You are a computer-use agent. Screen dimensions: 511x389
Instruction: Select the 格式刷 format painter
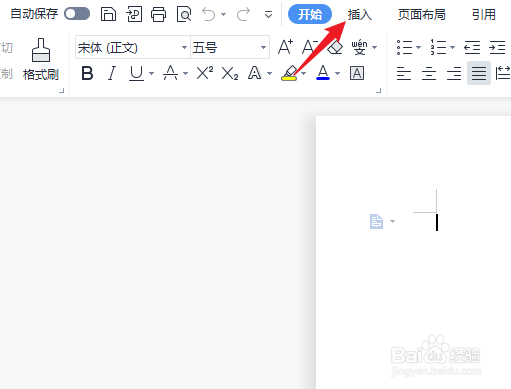[41, 60]
